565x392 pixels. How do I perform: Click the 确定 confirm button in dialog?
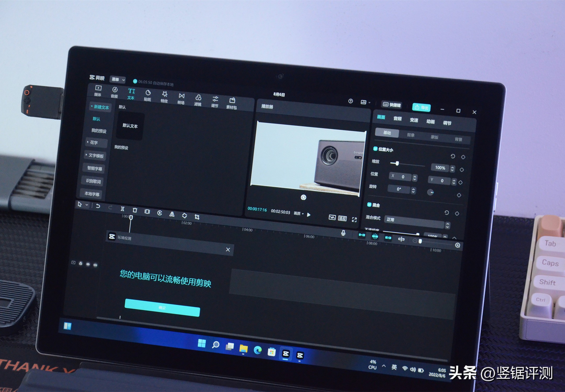(162, 308)
